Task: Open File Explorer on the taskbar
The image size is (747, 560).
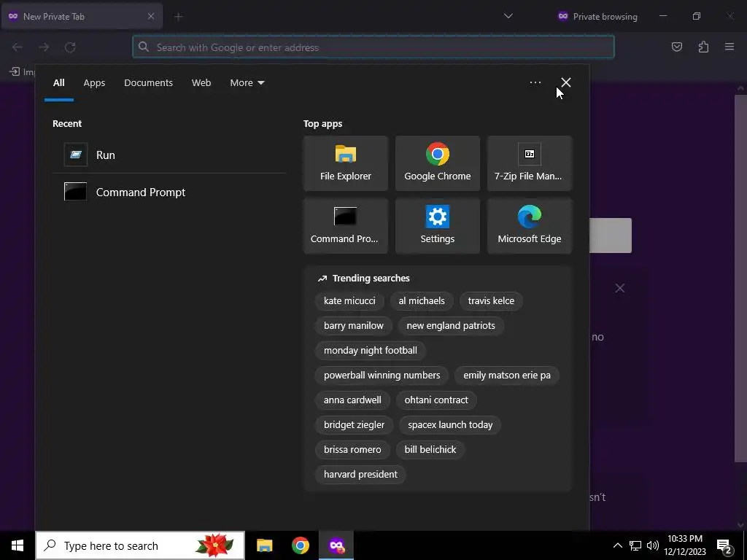Action: pos(264,545)
